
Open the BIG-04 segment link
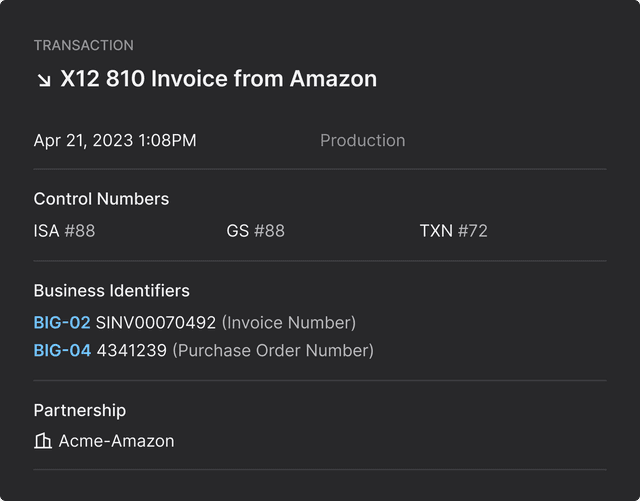coord(62,351)
